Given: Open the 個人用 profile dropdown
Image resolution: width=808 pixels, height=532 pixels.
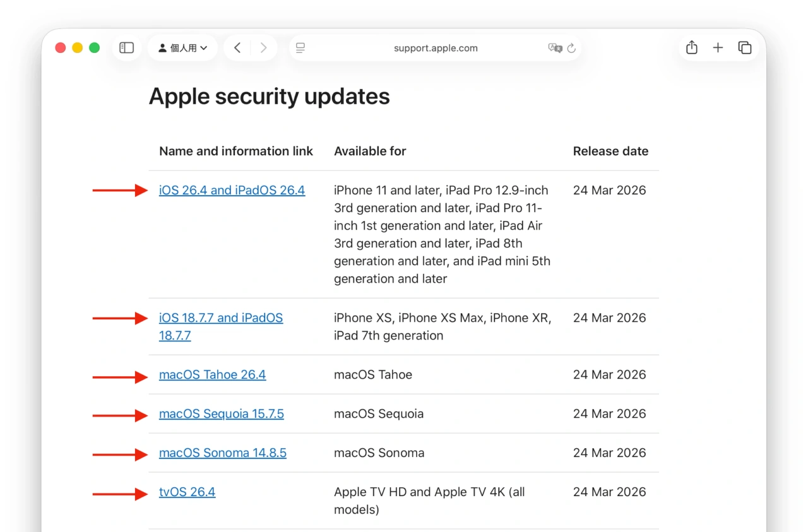Looking at the screenshot, I should 182,48.
